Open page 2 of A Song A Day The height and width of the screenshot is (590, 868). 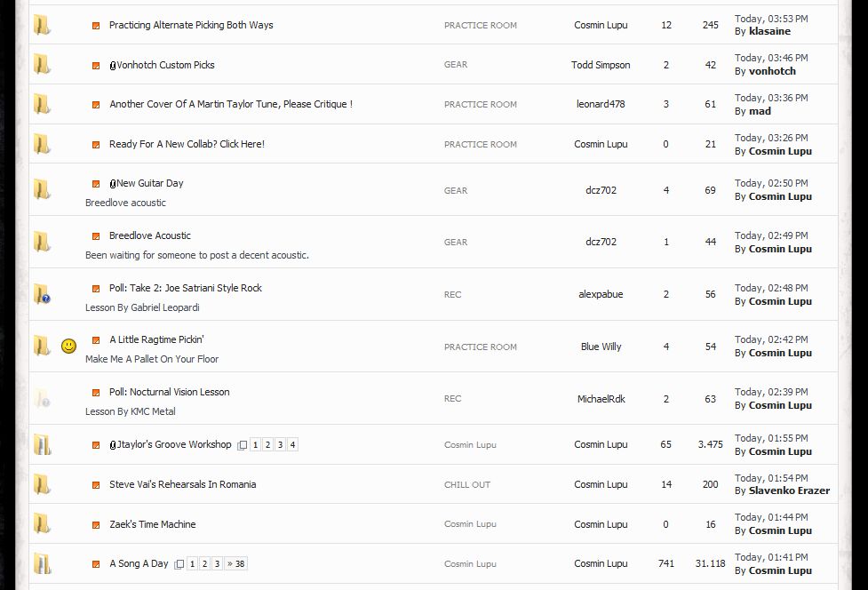205,564
